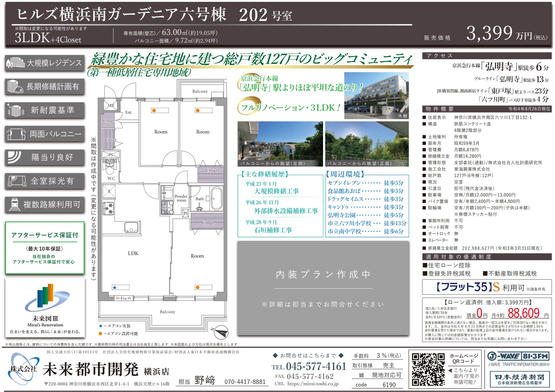Open the front balcony view photo

[367, 144]
